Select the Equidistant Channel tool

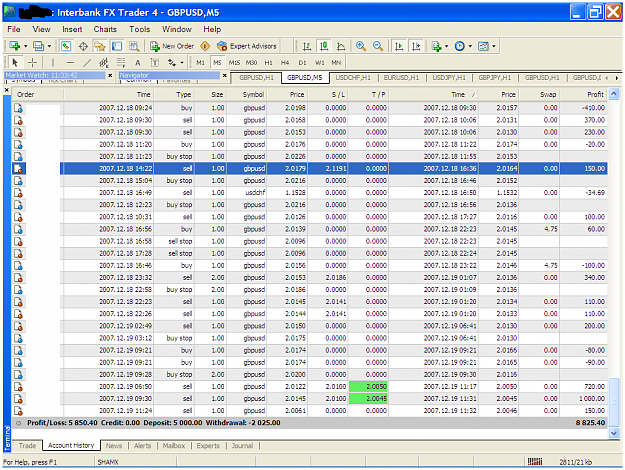pyautogui.click(x=104, y=63)
